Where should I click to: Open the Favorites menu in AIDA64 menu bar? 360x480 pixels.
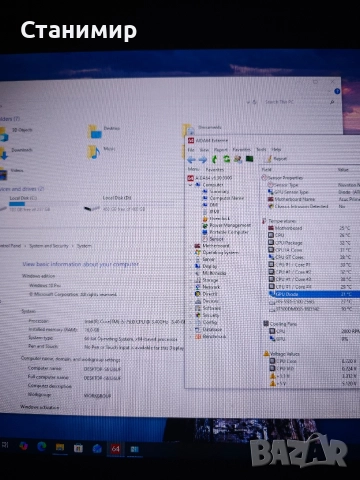coord(241,149)
